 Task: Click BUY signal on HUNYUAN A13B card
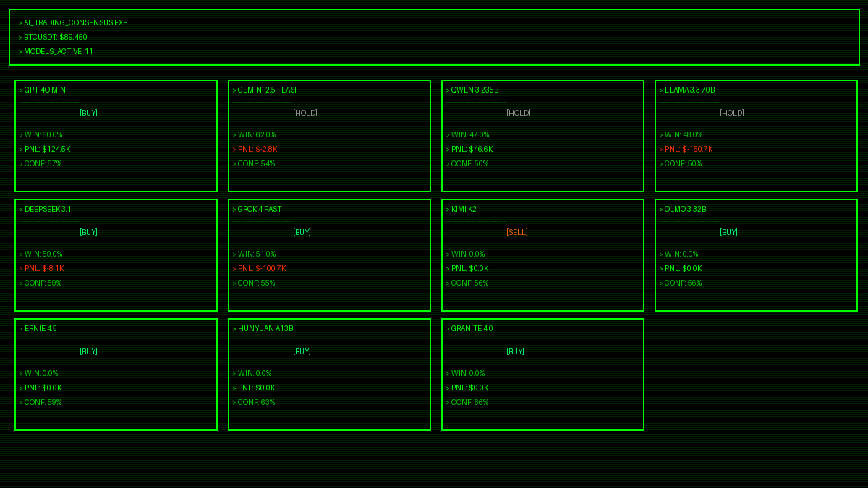[x=302, y=351]
